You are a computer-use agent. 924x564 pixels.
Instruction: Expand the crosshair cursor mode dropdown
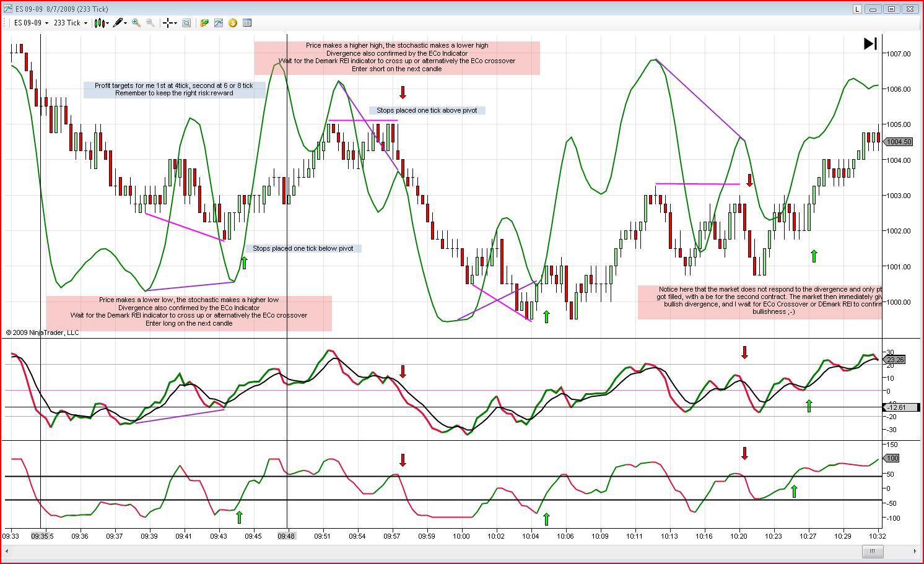170,23
